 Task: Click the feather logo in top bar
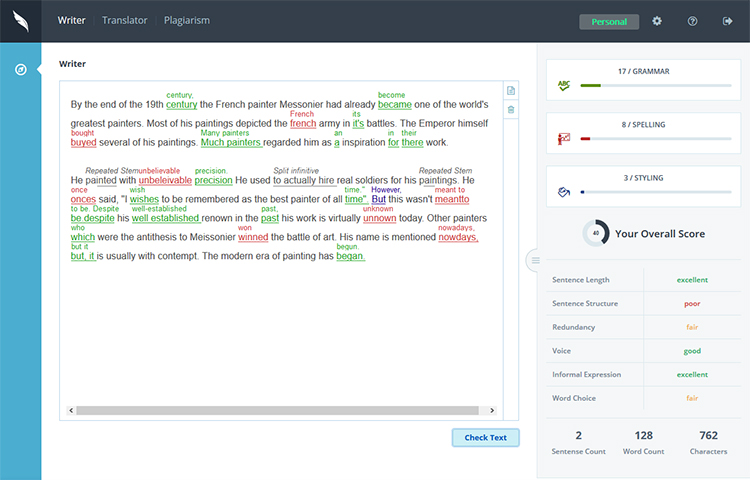[x=20, y=21]
